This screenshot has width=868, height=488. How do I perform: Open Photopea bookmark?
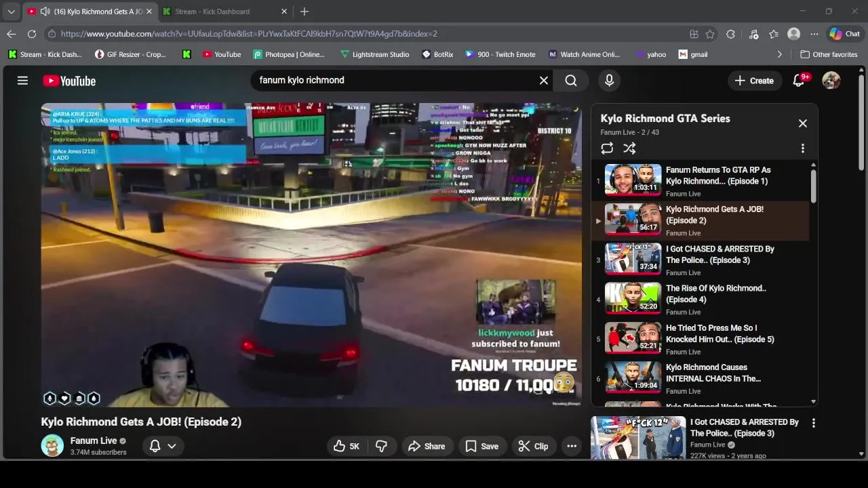pyautogui.click(x=289, y=54)
